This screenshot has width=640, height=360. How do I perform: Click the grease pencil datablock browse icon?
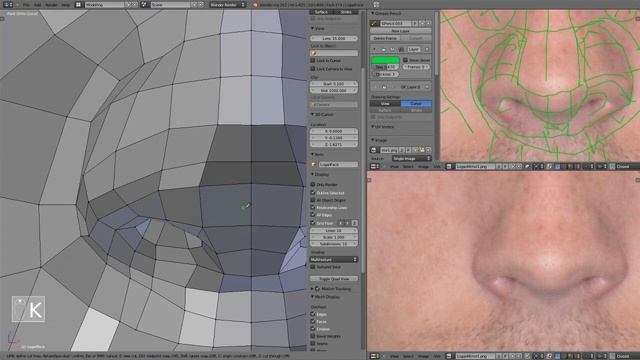374,24
